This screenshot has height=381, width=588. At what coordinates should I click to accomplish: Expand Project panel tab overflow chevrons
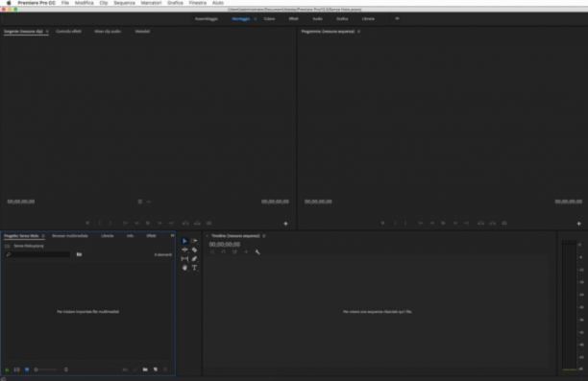(172, 236)
